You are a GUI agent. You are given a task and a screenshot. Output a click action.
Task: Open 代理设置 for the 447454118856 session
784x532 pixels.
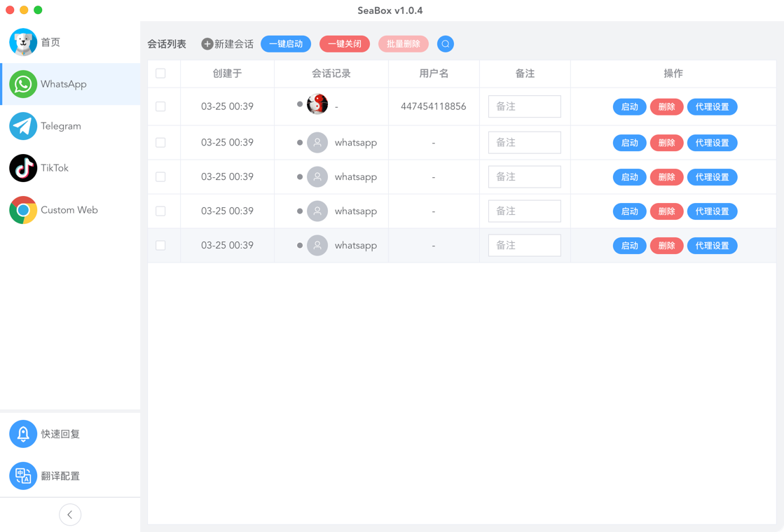point(712,107)
